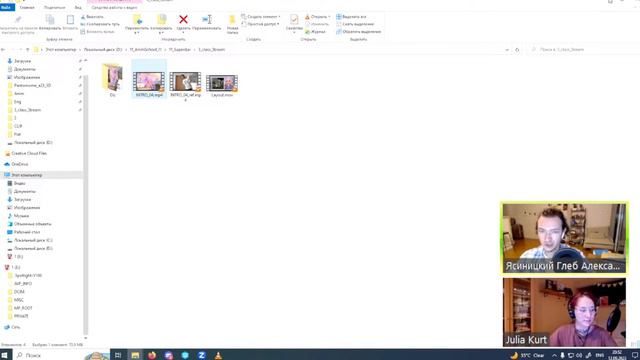
Task: Click Вставить ярлык in the ribbon
Action: tap(97, 31)
